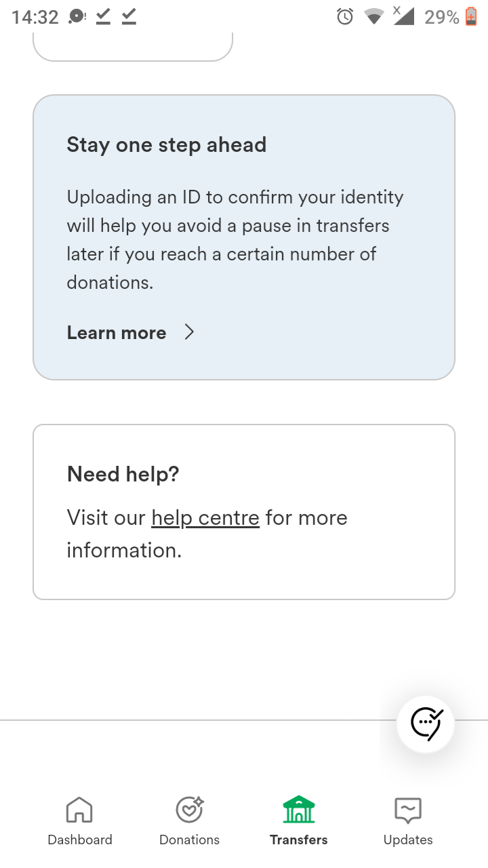Switch to the Dashboard tab label
Viewport: 488px width, 868px height.
[80, 840]
